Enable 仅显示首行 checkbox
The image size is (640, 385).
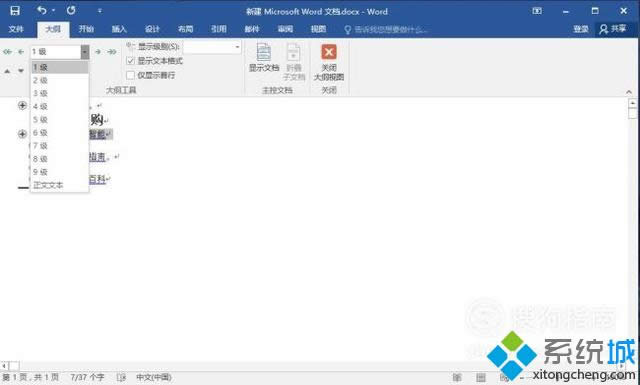pos(131,75)
